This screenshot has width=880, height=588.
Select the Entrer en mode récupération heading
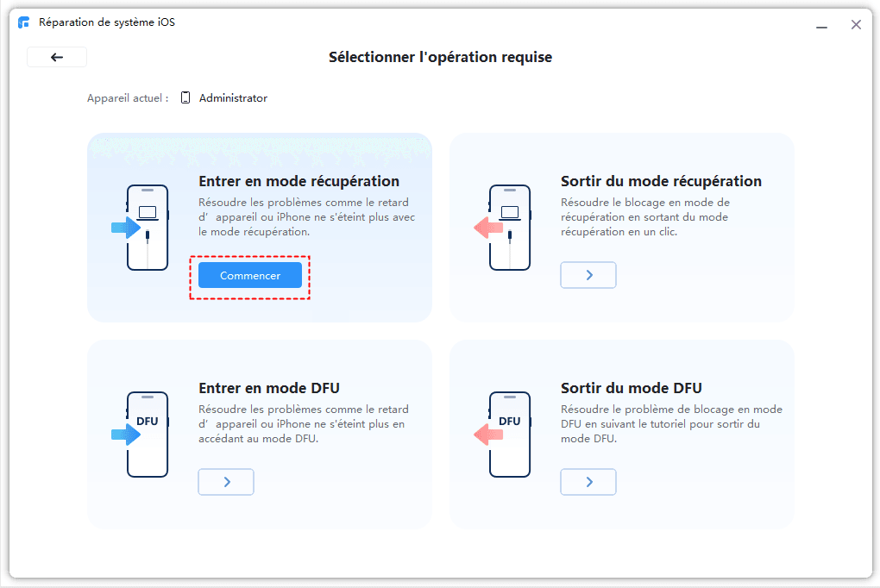pos(299,181)
